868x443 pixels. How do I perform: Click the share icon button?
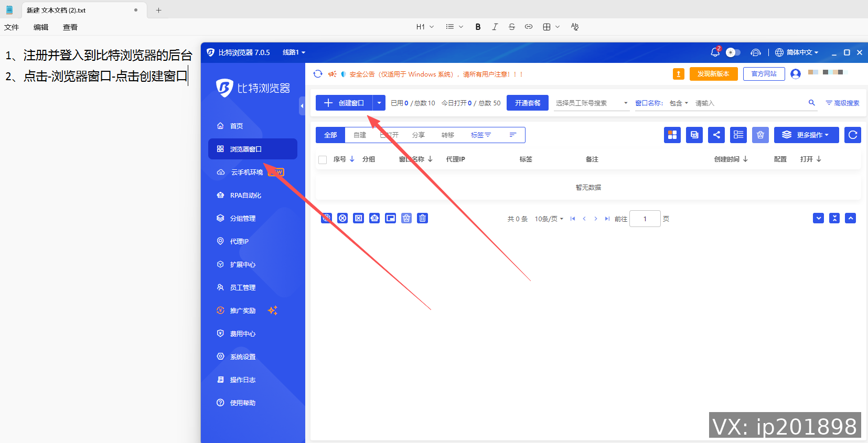tap(716, 135)
